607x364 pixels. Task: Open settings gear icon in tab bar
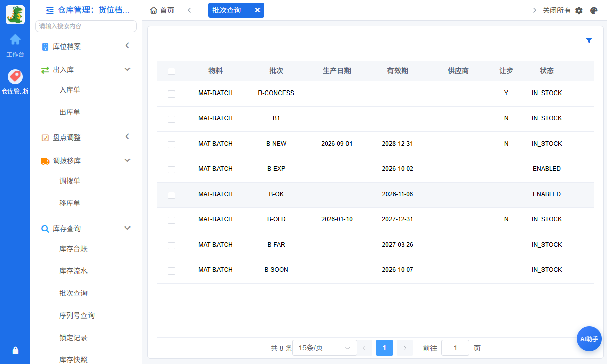coord(579,10)
